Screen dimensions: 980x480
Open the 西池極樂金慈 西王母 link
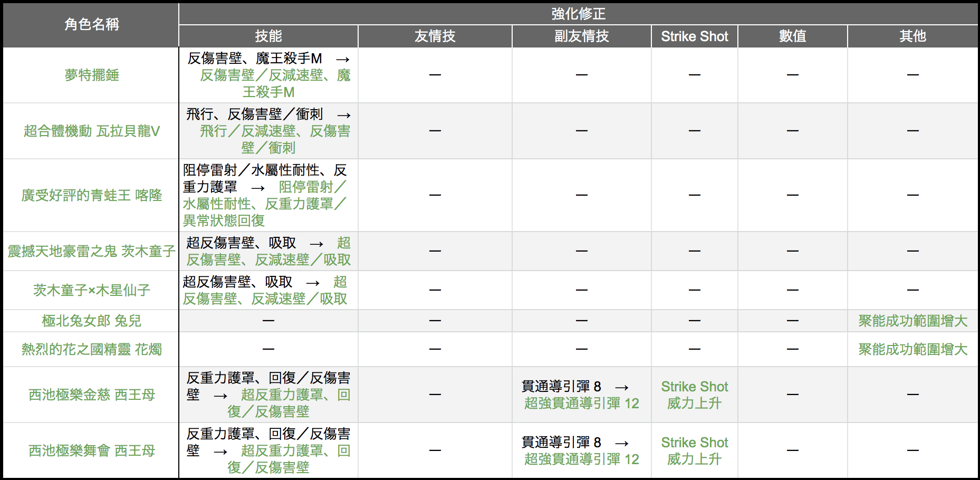point(92,395)
